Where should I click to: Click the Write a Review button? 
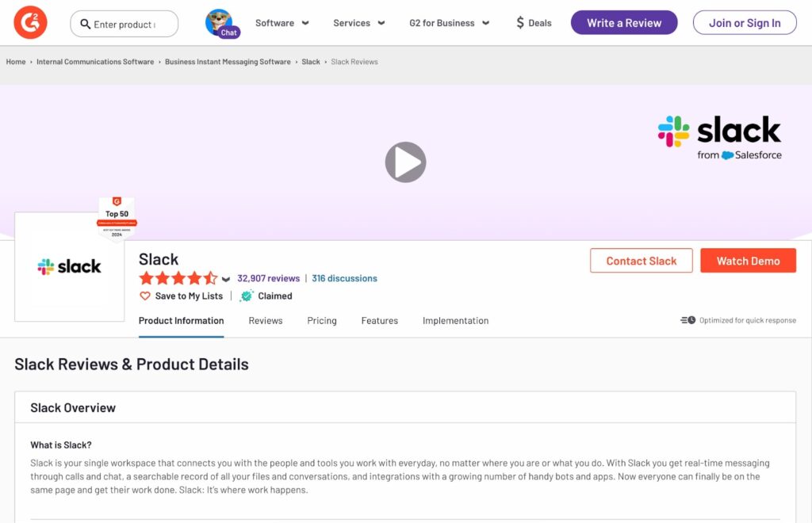click(x=624, y=23)
